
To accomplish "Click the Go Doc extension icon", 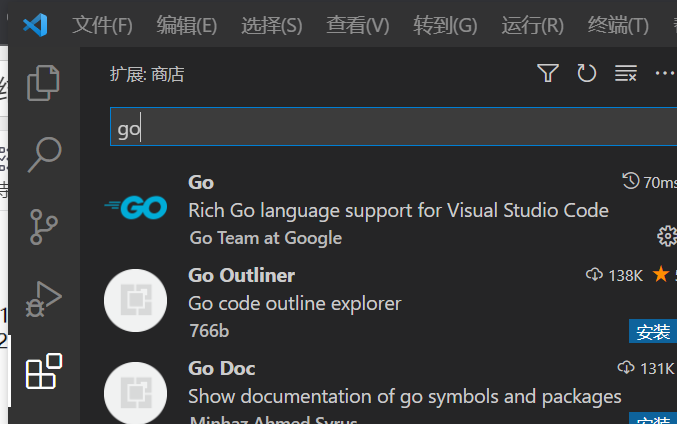I will click(x=136, y=393).
